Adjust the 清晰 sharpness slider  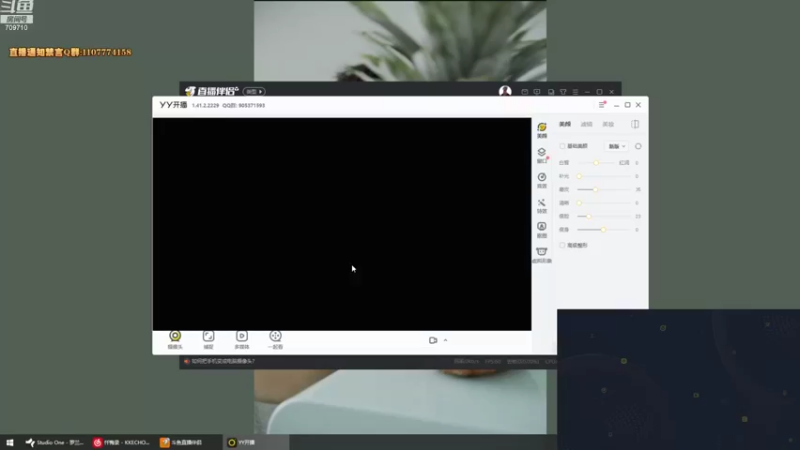tap(604, 203)
